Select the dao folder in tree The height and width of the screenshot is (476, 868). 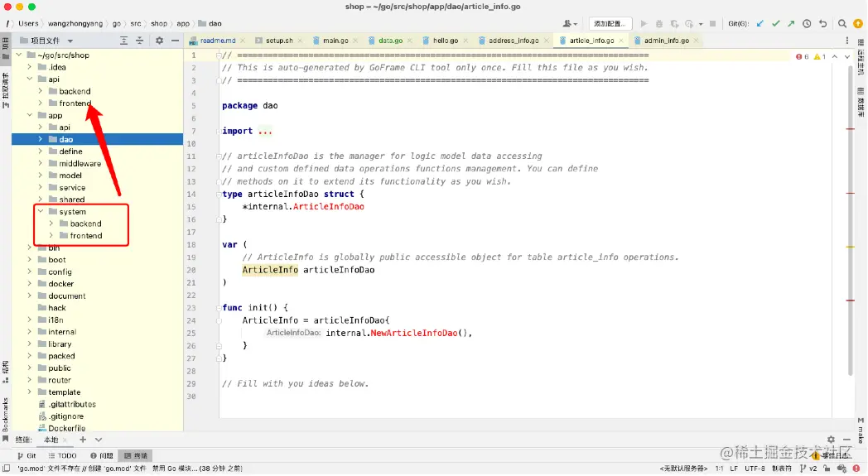coord(98,139)
